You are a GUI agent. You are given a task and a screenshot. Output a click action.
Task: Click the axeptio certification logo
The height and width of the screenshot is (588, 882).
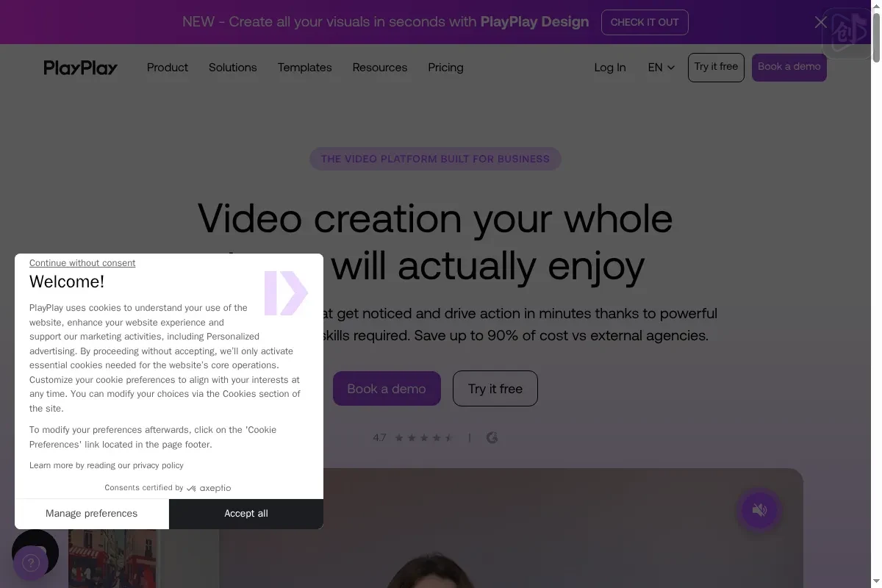click(209, 488)
